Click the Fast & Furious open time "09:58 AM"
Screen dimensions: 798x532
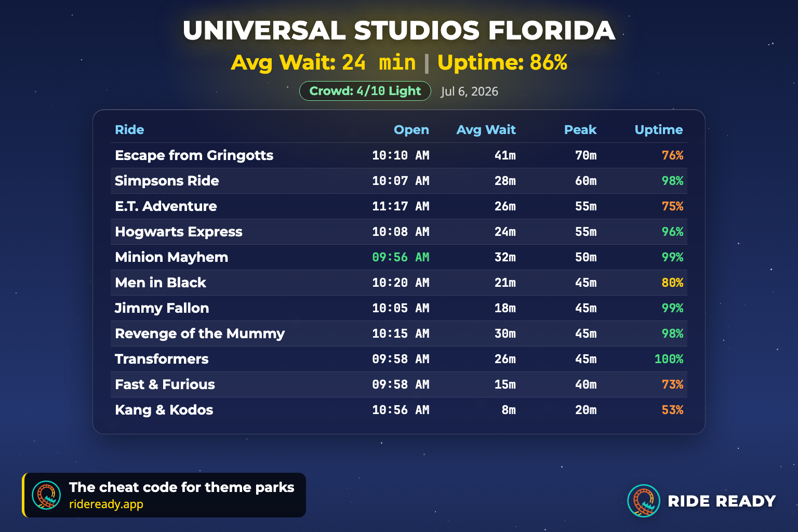(x=401, y=384)
